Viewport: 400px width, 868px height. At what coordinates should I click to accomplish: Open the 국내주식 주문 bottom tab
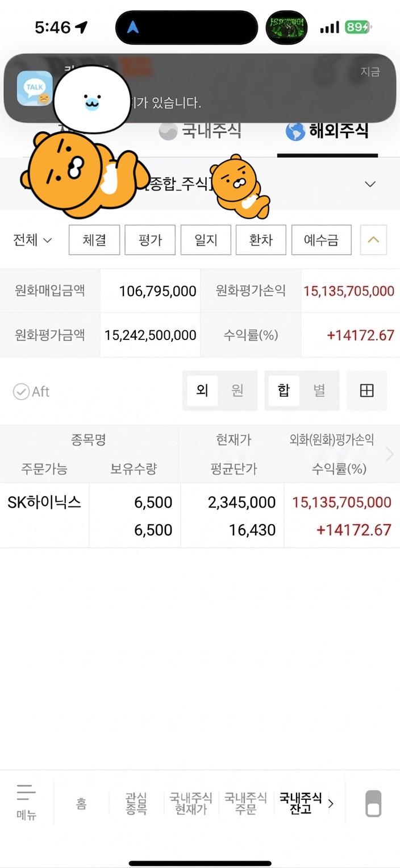coord(245,803)
